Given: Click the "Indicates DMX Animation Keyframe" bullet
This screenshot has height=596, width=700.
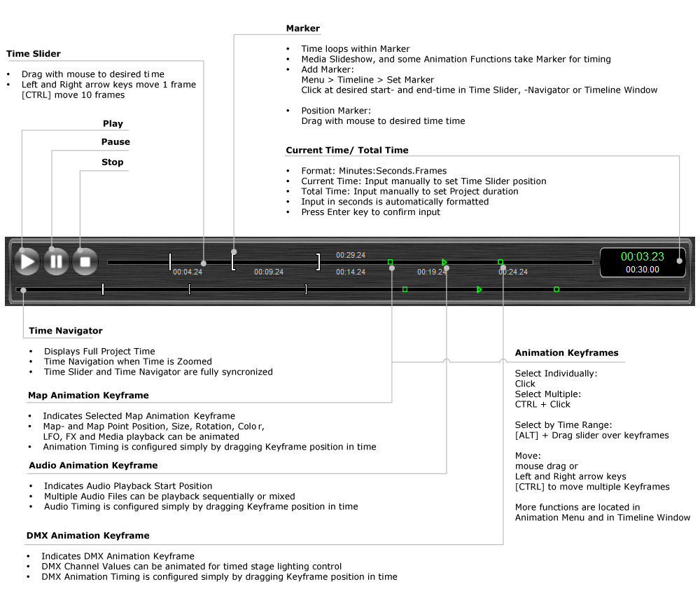Looking at the screenshot, I should coord(118,556).
